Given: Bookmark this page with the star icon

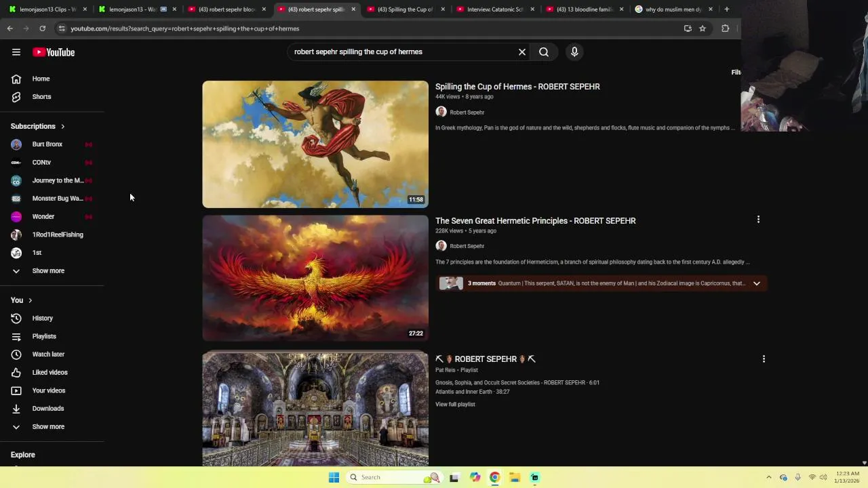Looking at the screenshot, I should [x=703, y=28].
